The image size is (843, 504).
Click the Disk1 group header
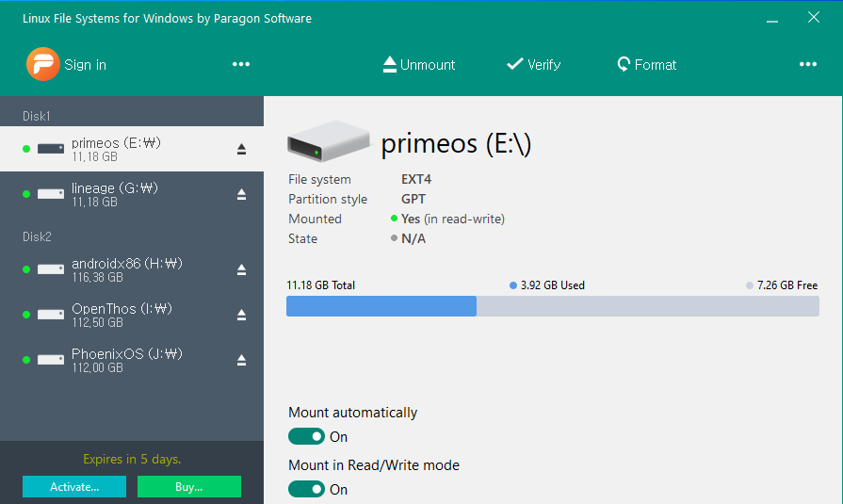pyautogui.click(x=37, y=116)
